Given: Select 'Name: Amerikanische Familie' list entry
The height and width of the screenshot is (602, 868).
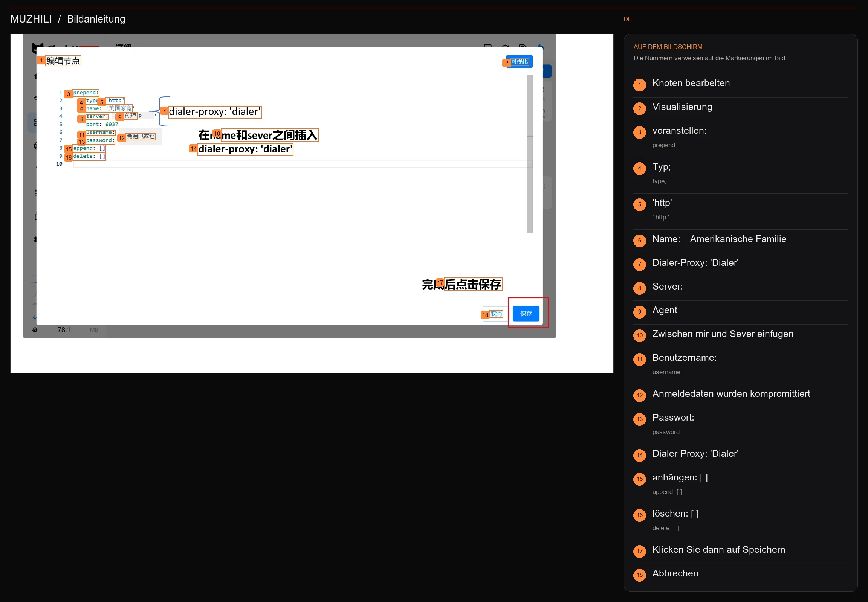Looking at the screenshot, I should (740, 241).
